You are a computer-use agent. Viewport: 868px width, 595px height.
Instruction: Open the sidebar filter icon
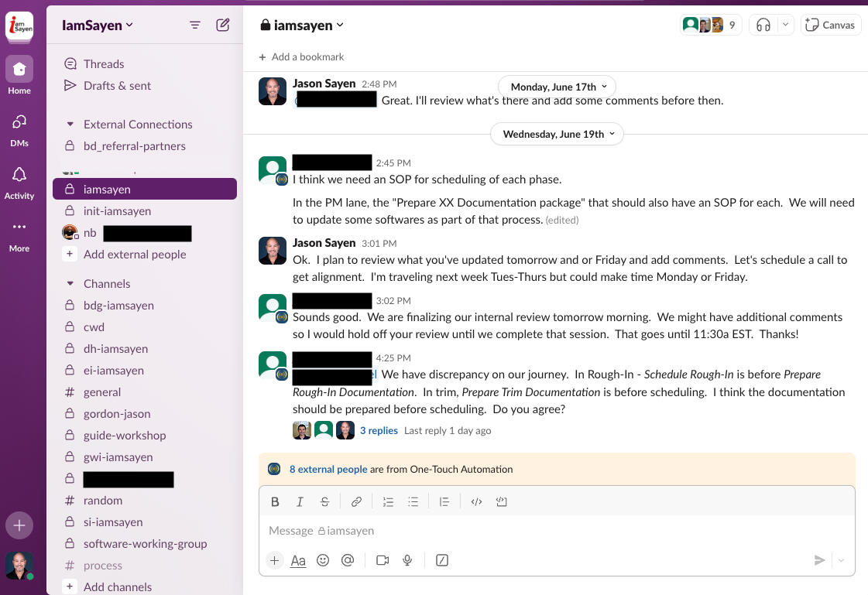click(195, 25)
